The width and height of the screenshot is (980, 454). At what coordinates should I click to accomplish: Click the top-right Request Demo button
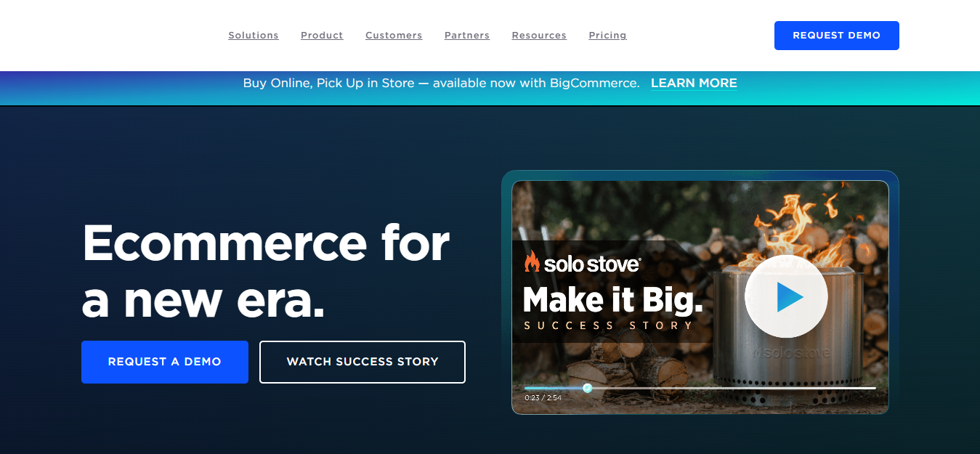click(x=836, y=36)
